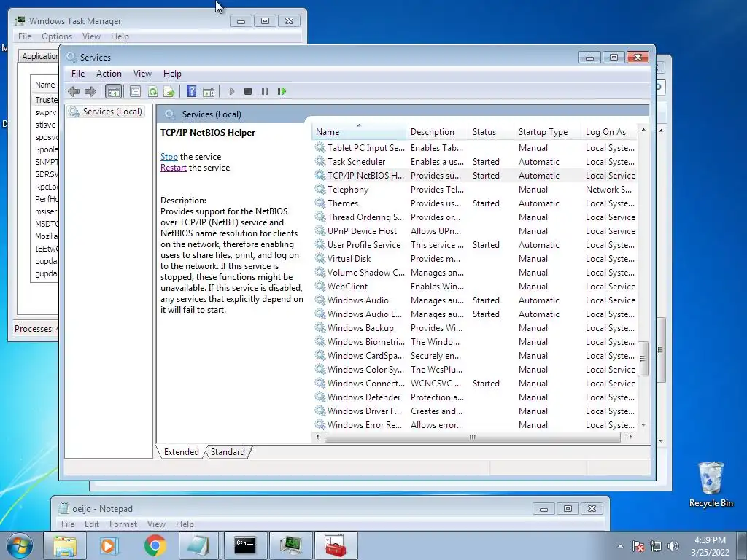
Task: Open Edit menu in Notepad window
Action: [91, 524]
